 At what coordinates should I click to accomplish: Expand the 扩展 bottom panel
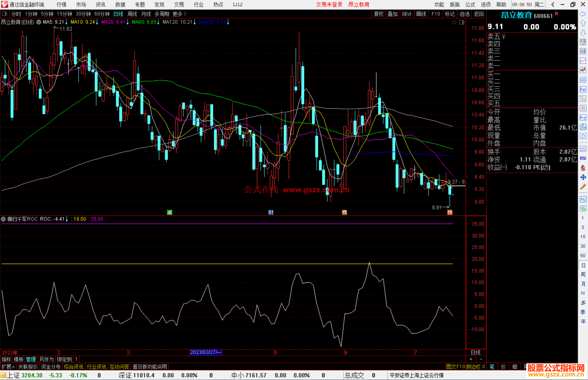(8, 367)
